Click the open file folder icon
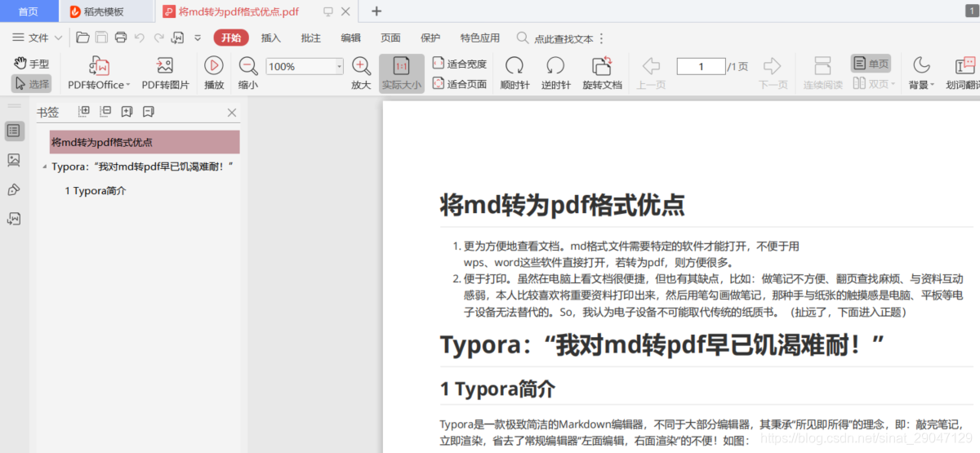Screen dimensions: 980x453 coord(82,38)
